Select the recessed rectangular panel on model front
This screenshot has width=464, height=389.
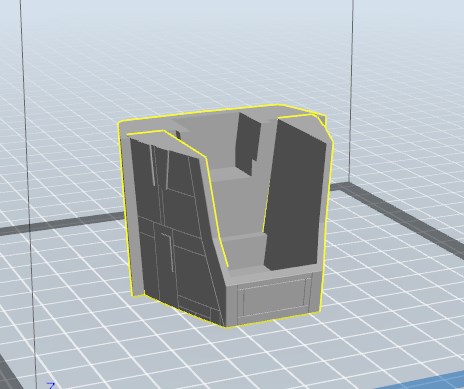(275, 298)
